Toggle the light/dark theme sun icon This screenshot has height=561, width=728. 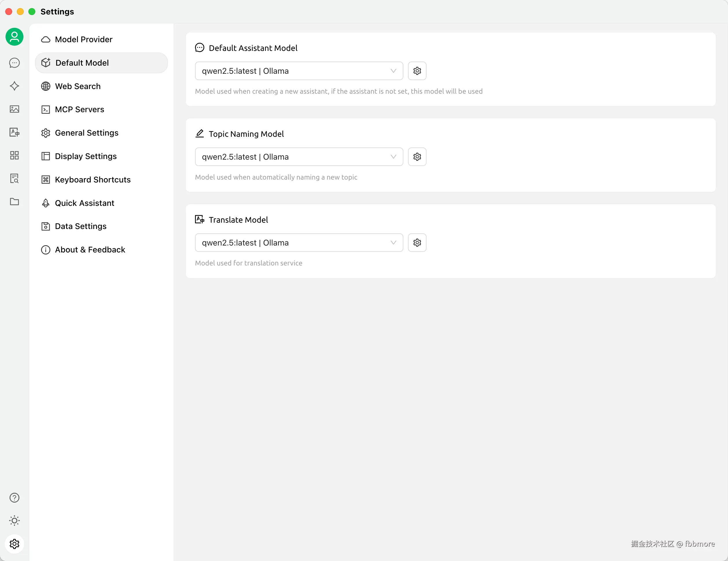click(14, 521)
